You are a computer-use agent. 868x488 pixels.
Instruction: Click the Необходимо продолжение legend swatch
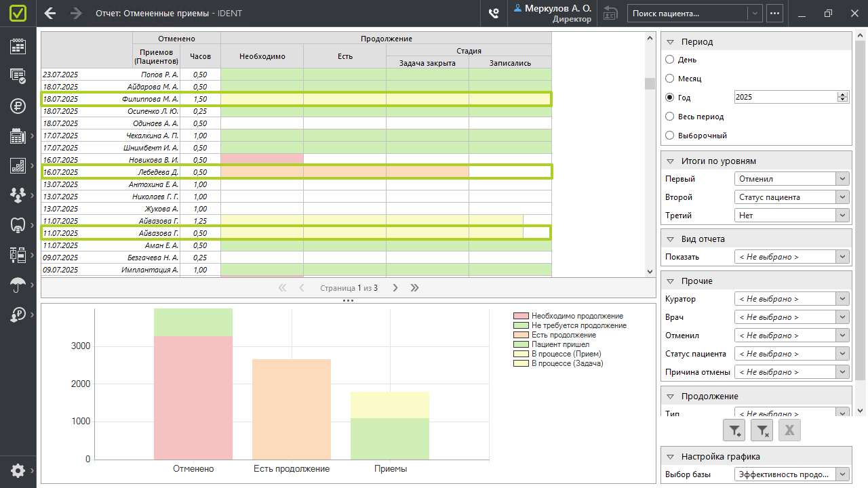(520, 316)
